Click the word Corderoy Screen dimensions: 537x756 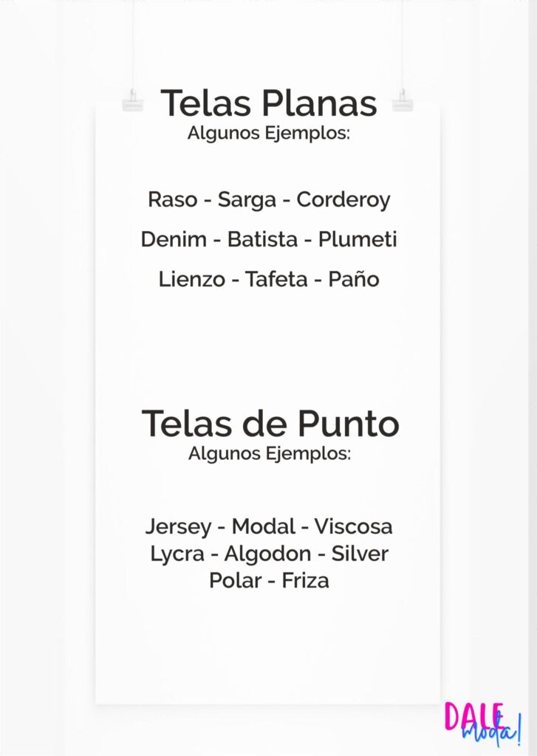(x=343, y=201)
